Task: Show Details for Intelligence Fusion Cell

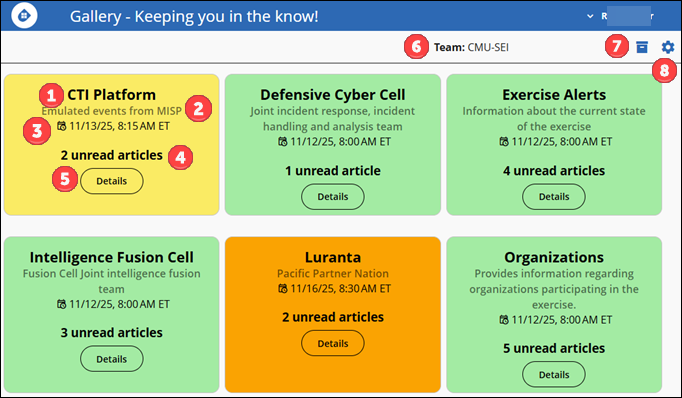Action: coord(112,359)
